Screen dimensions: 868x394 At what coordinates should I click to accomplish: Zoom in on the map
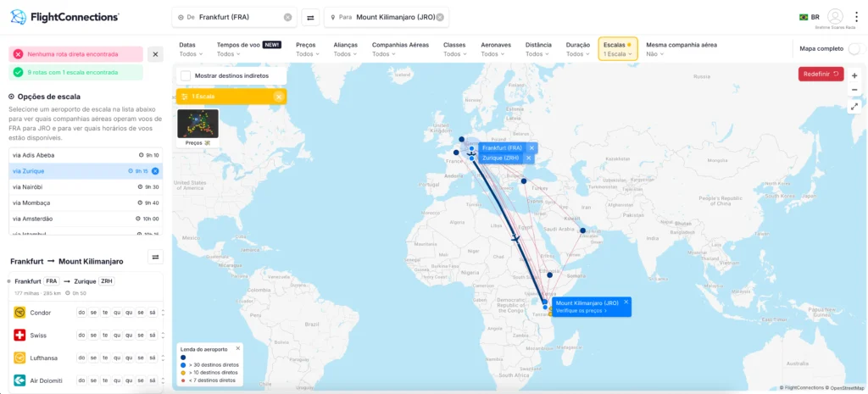pyautogui.click(x=854, y=75)
